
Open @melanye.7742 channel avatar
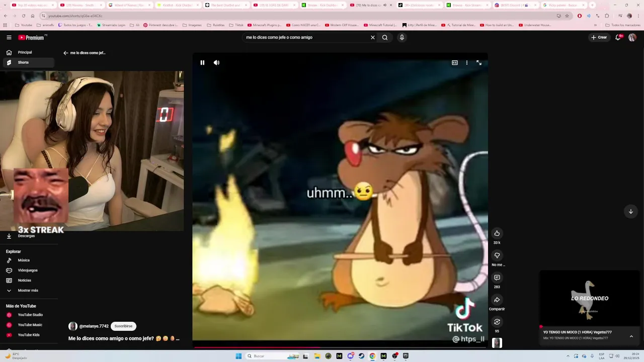pos(73,326)
